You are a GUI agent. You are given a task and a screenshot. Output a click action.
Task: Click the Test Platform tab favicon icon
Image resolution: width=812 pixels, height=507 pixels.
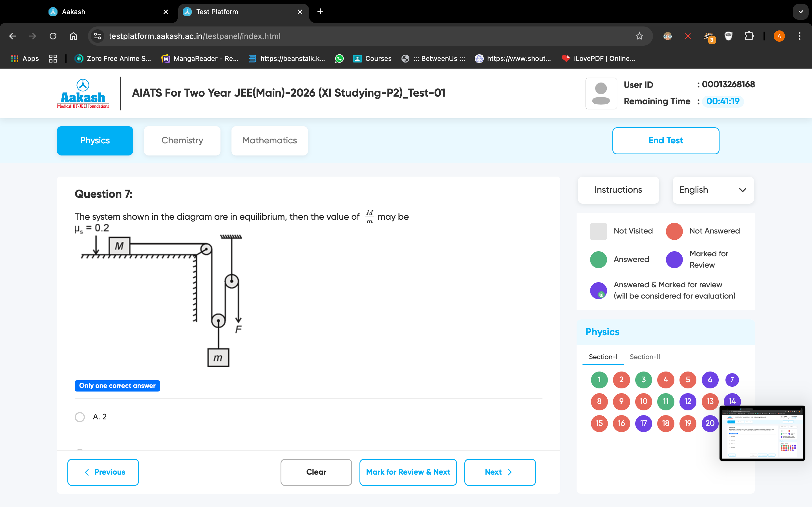pyautogui.click(x=188, y=12)
